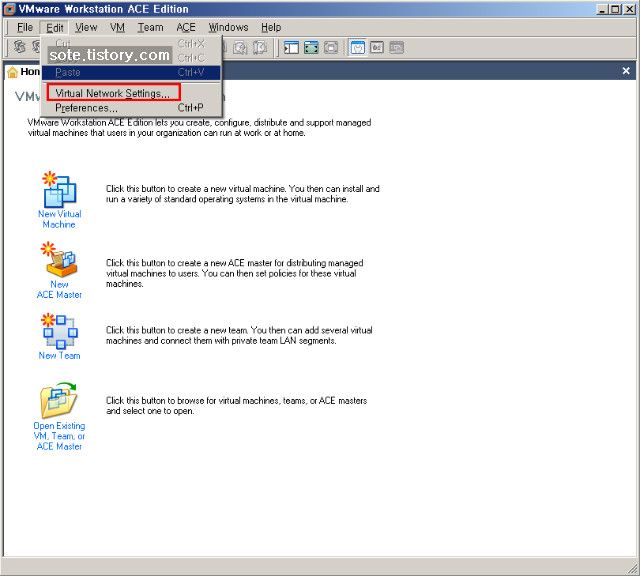Open the Windows menu

pyautogui.click(x=229, y=27)
